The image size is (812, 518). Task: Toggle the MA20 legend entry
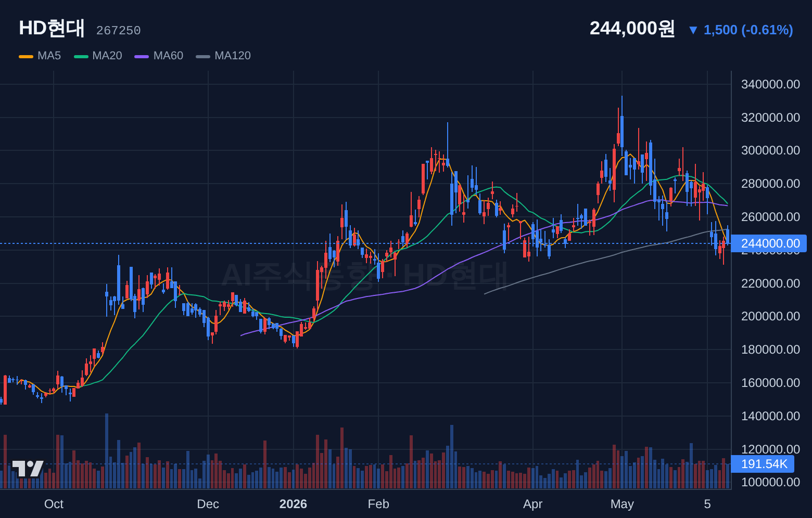98,56
